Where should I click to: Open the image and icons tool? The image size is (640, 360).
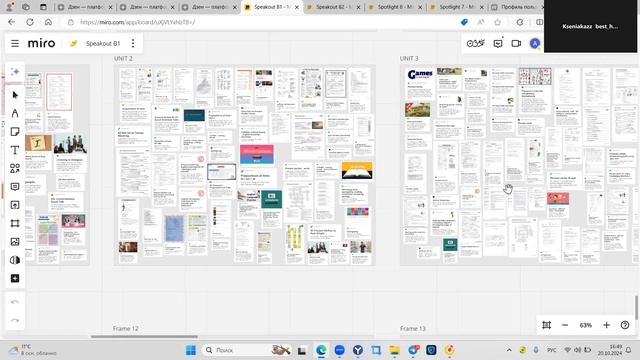(15, 242)
